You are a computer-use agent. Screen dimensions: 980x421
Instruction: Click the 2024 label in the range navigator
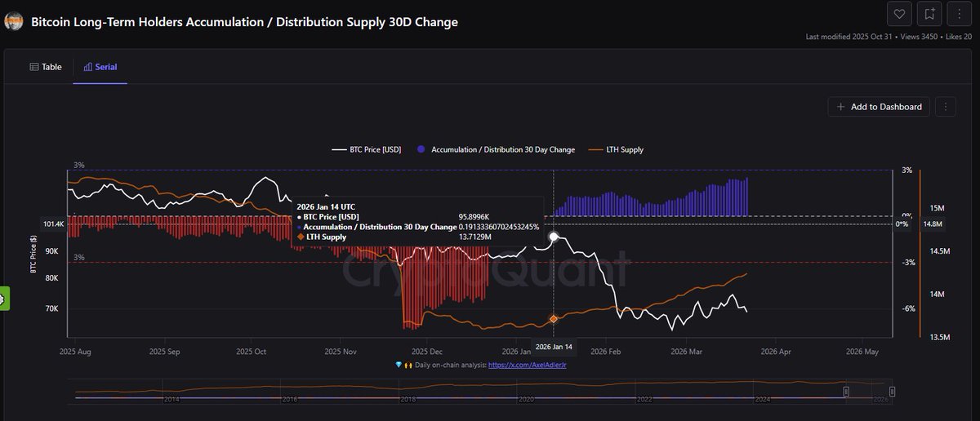[764, 400]
